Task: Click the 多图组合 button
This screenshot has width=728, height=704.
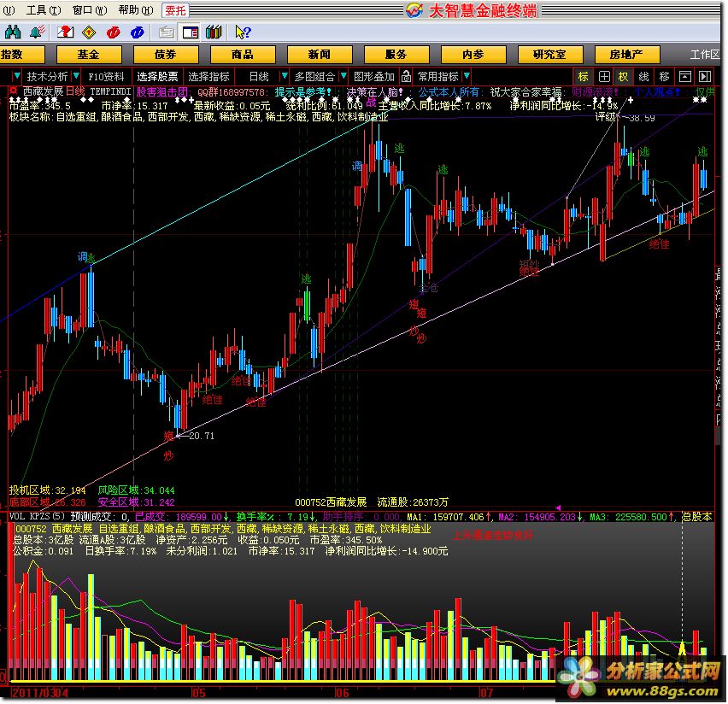Action: (314, 76)
